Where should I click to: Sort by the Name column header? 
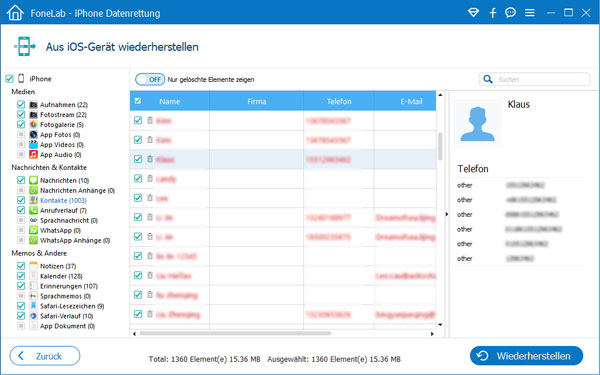[x=170, y=101]
